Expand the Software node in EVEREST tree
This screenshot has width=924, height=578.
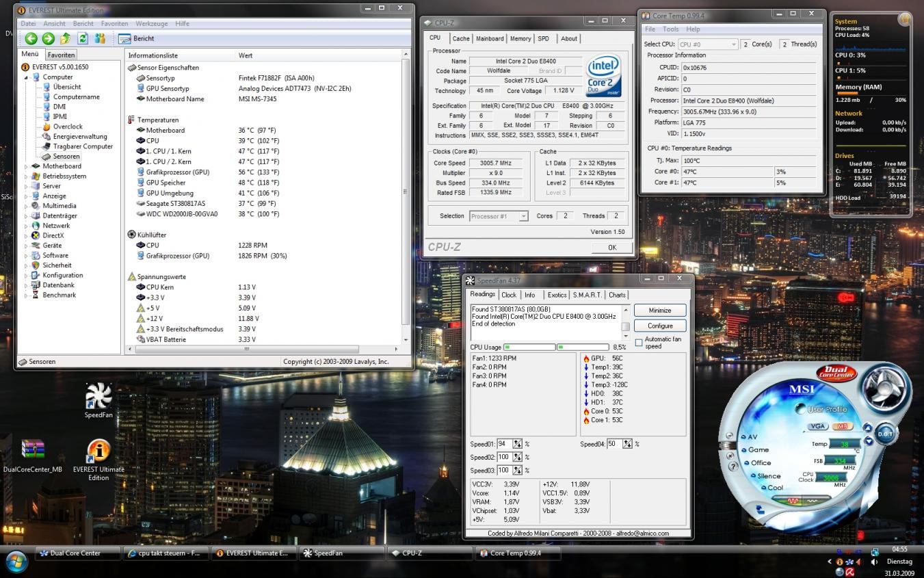click(x=27, y=256)
